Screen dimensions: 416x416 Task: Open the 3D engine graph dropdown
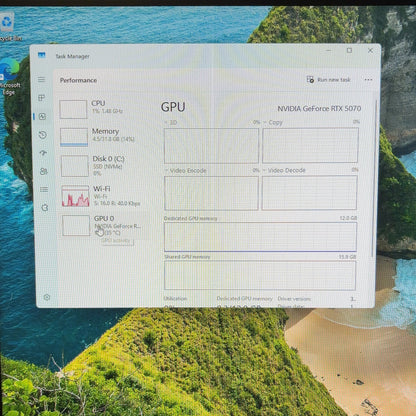[171, 123]
